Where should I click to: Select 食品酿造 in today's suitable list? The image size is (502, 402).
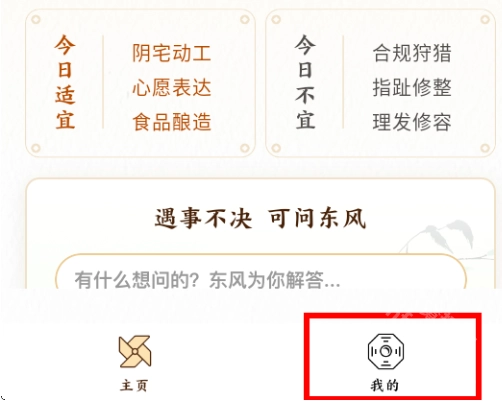click(172, 122)
